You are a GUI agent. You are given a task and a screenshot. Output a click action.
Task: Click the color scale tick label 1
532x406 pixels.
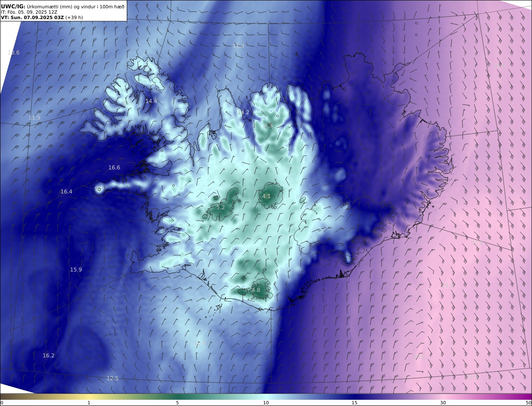tap(89, 403)
